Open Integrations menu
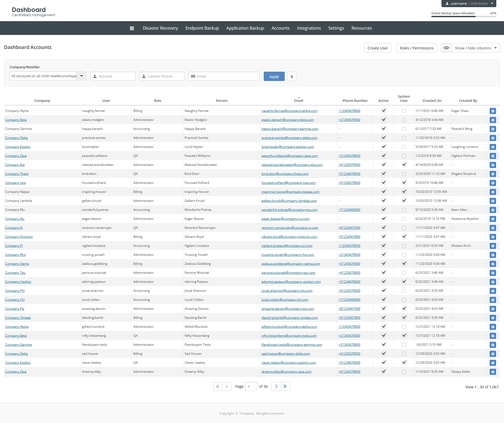Viewport: 504px width, 423px height. tap(309, 28)
